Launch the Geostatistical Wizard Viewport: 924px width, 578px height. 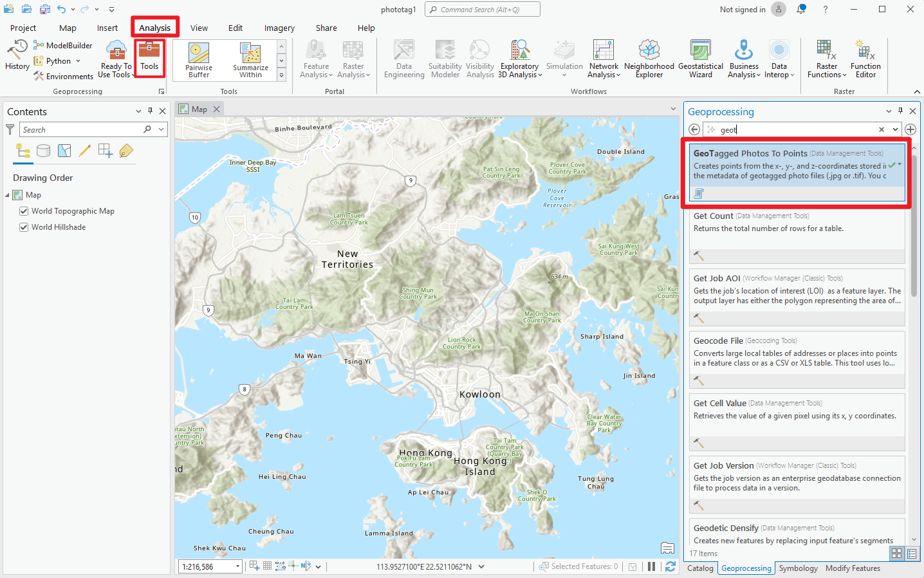(x=701, y=59)
